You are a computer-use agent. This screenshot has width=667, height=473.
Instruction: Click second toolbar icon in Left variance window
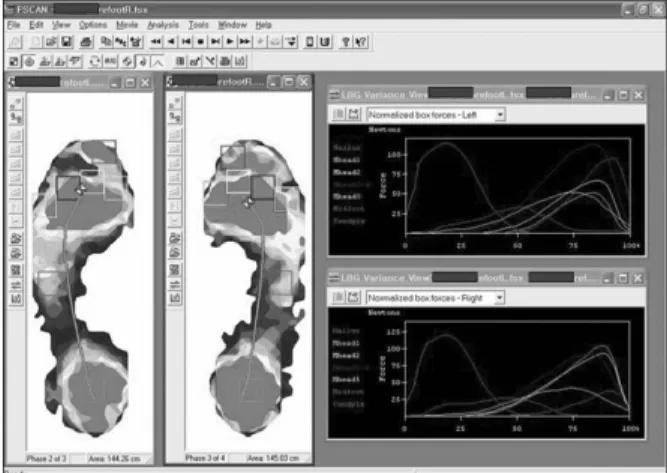pos(353,114)
